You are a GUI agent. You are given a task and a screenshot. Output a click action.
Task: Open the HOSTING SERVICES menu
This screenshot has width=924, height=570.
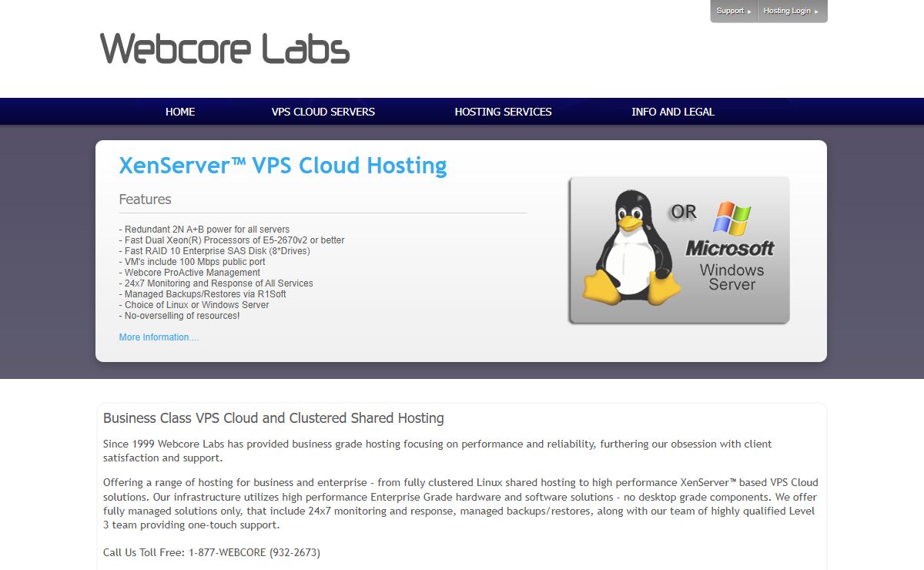504,112
